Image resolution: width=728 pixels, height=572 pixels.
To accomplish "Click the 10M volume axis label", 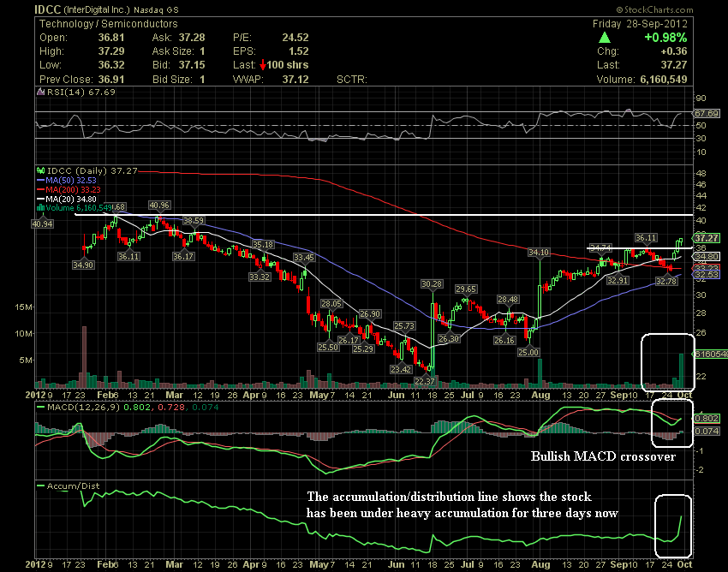I will click(24, 333).
